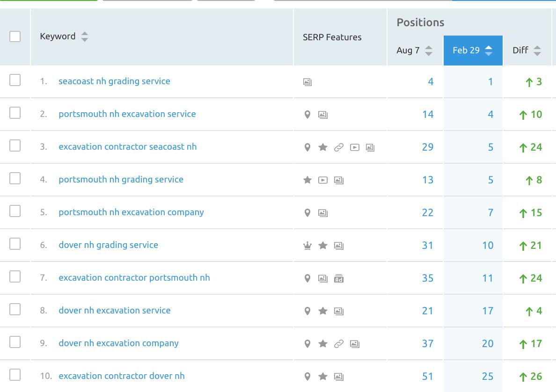Sort table by Keyword column arrows
Viewport: 556px width, 392px height.
pyautogui.click(x=84, y=36)
